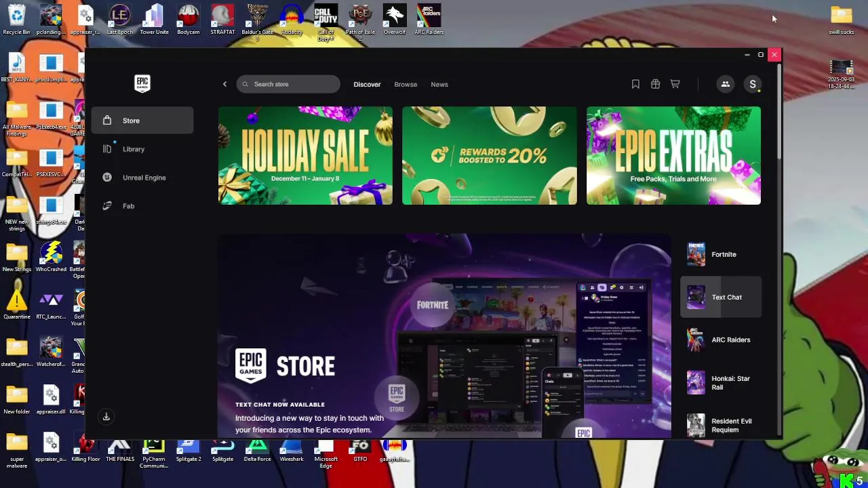Select THE FINALS desktop shortcut

click(120, 449)
